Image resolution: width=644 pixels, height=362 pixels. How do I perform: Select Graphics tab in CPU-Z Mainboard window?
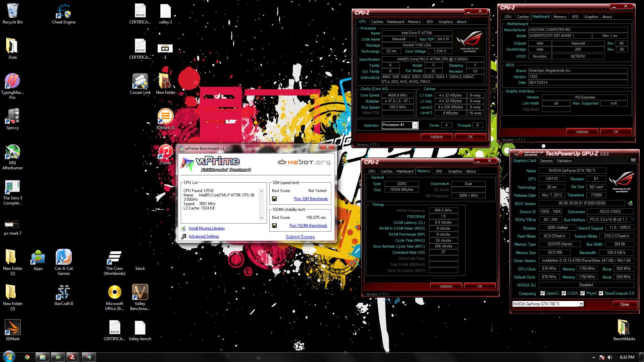click(591, 17)
